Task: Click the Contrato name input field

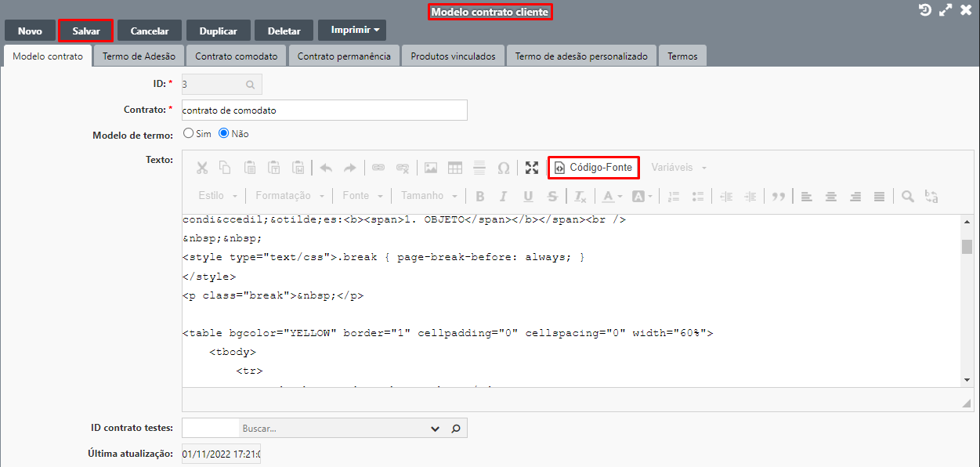Action: [324, 110]
